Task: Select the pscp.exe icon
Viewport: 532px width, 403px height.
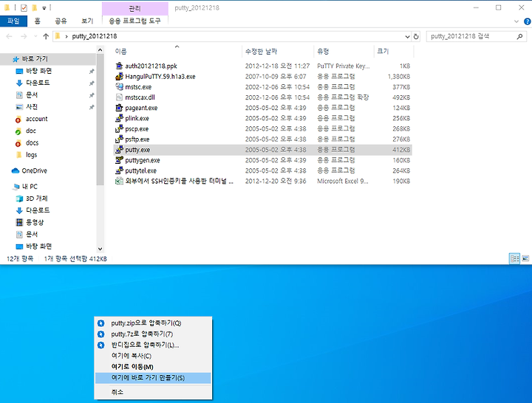Action: (119, 128)
